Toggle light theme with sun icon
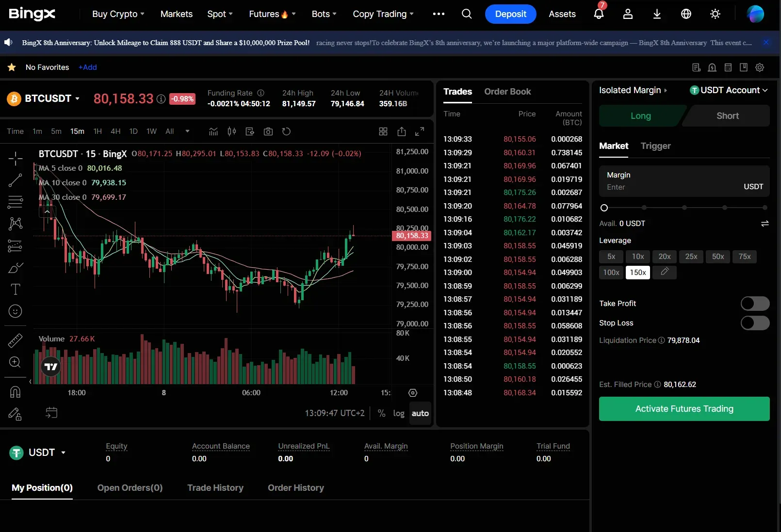 (x=715, y=14)
